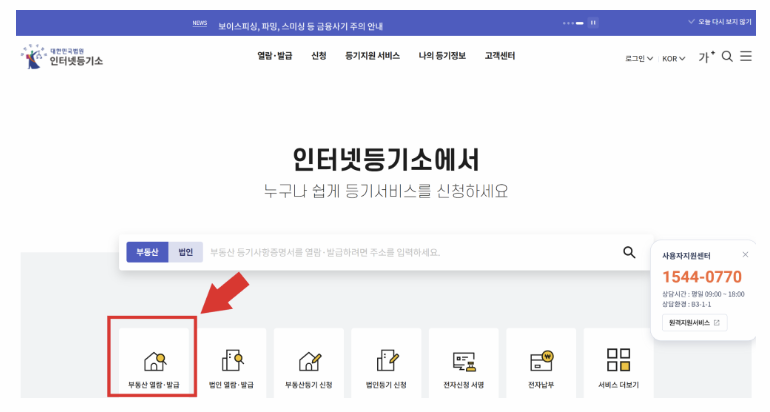The height and width of the screenshot is (412, 770).
Task: Click the header search magnifier icon
Action: click(x=727, y=56)
